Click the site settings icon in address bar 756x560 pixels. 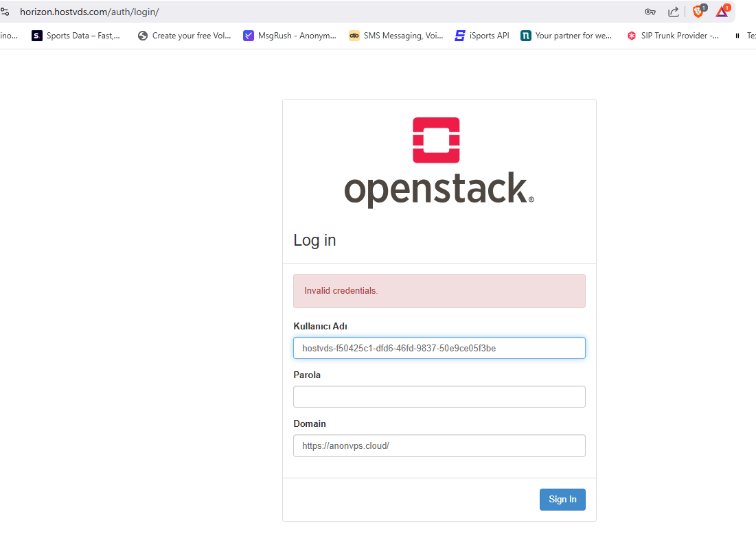(5, 12)
